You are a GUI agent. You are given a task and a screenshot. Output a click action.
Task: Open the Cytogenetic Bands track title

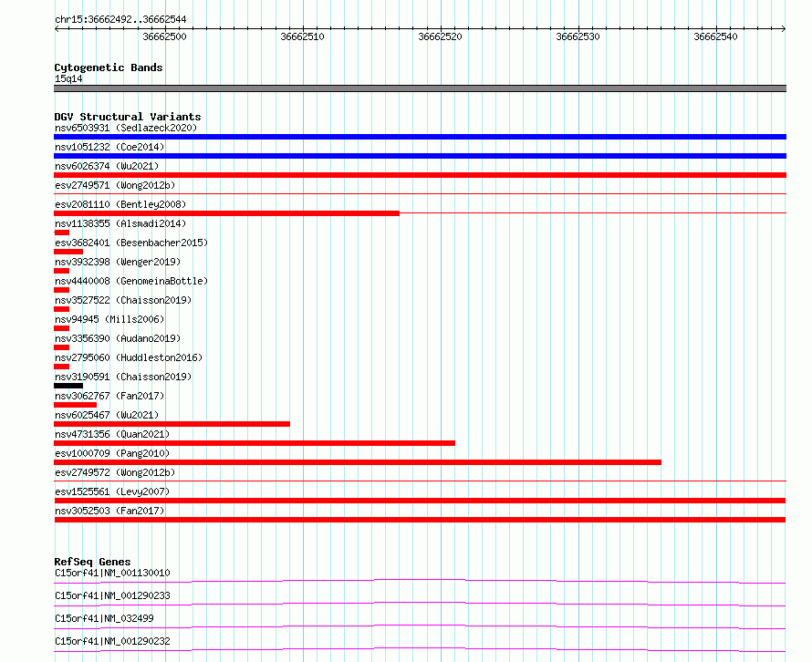(109, 67)
